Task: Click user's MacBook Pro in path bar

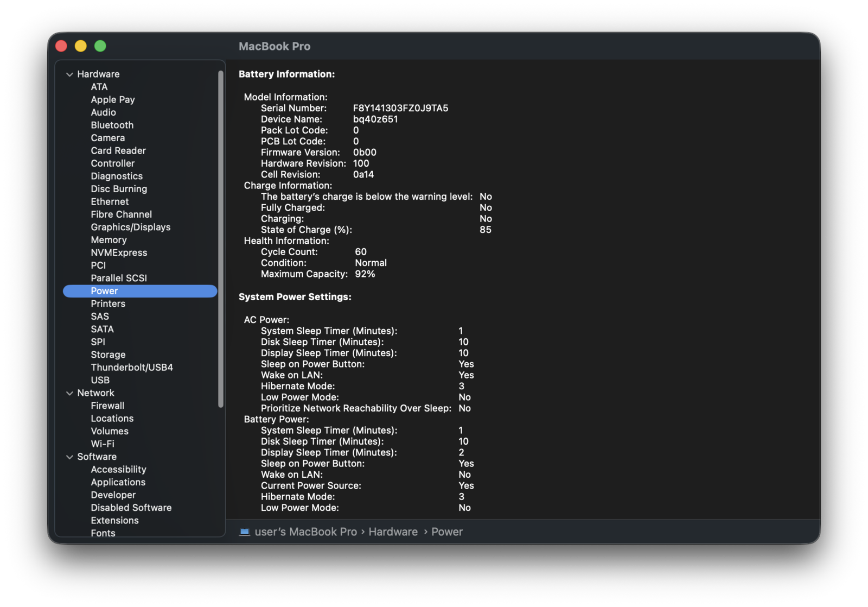Action: click(x=305, y=532)
